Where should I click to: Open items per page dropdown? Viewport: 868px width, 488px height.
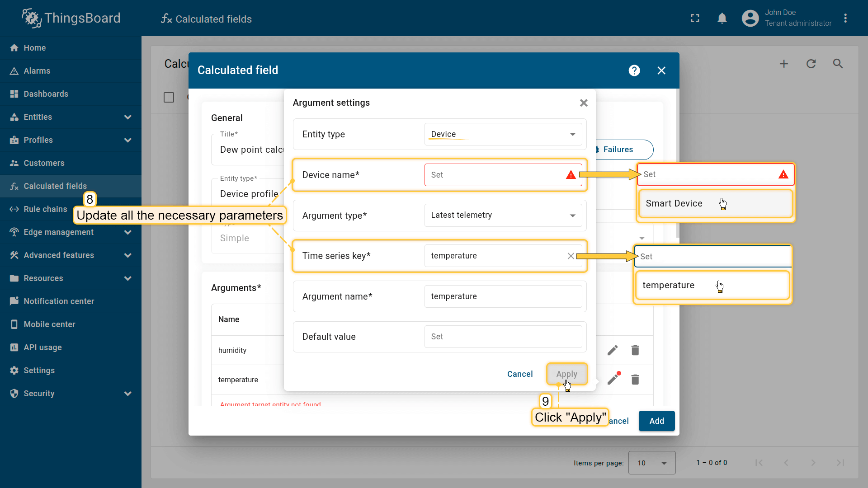click(651, 463)
